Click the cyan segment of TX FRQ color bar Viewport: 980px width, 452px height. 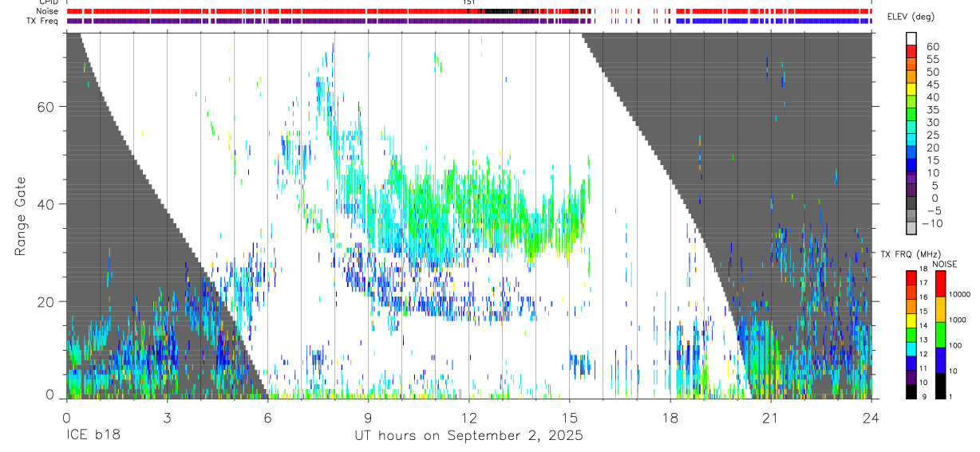[911, 349]
